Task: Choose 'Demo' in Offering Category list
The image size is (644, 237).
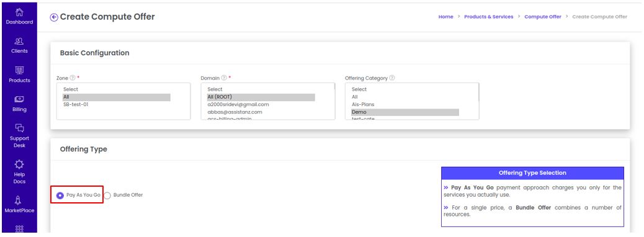Action: 405,112
